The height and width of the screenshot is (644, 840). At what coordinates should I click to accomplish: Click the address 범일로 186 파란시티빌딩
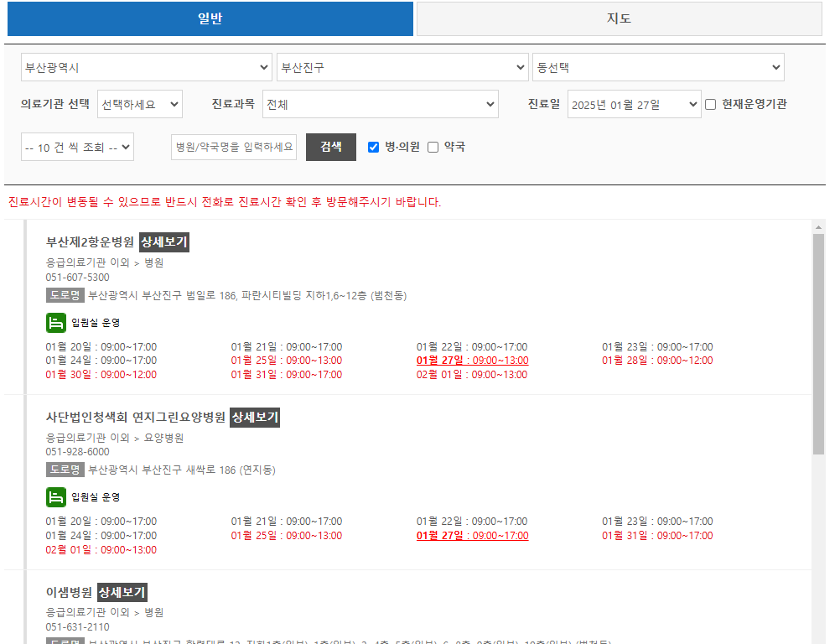247,296
